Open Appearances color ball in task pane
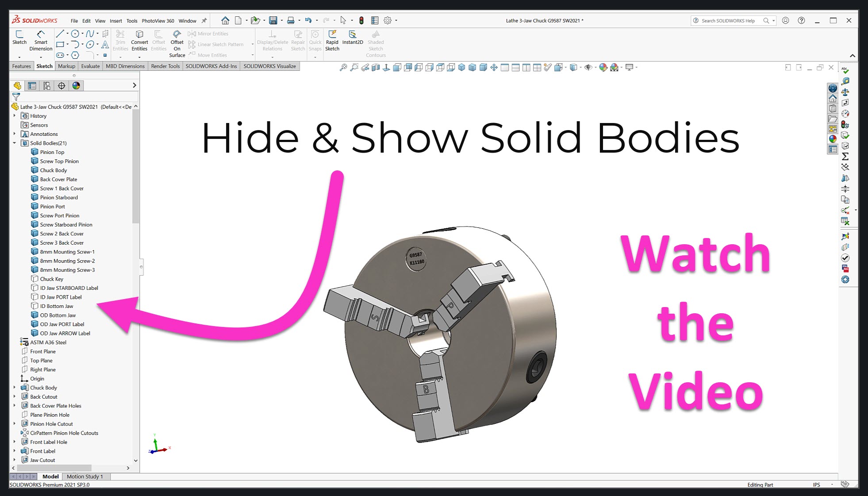This screenshot has width=868, height=496. 833,139
